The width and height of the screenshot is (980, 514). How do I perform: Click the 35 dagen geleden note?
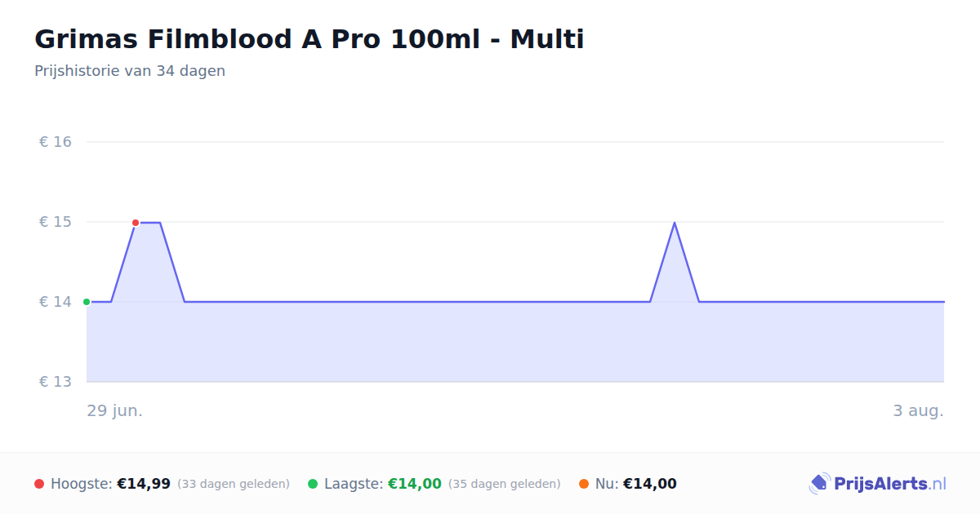[505, 484]
